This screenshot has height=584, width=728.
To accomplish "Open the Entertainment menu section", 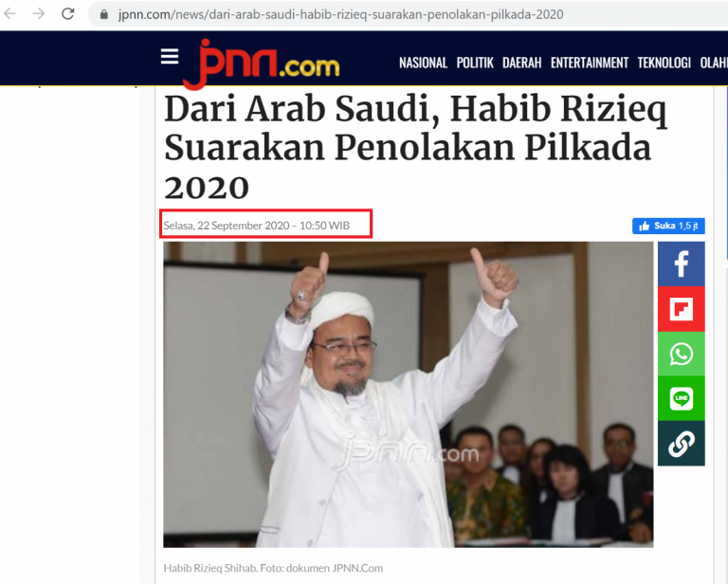I will [590, 63].
